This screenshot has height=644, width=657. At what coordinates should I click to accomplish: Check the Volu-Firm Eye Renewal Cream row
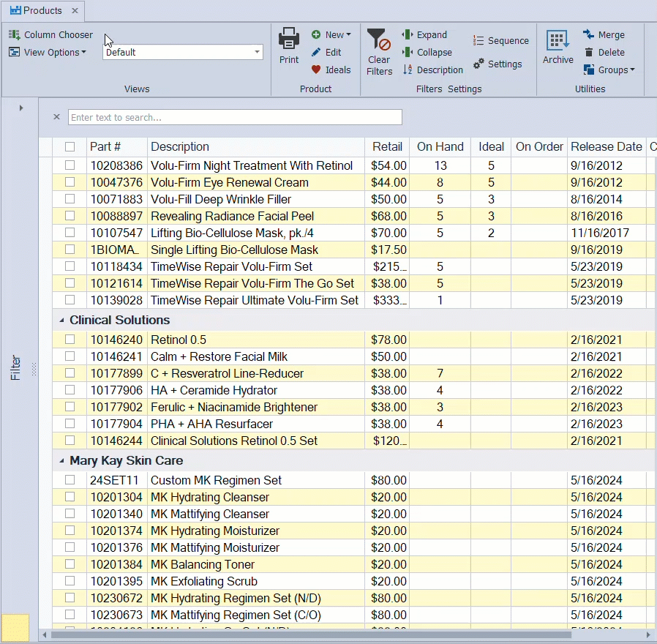click(x=70, y=182)
